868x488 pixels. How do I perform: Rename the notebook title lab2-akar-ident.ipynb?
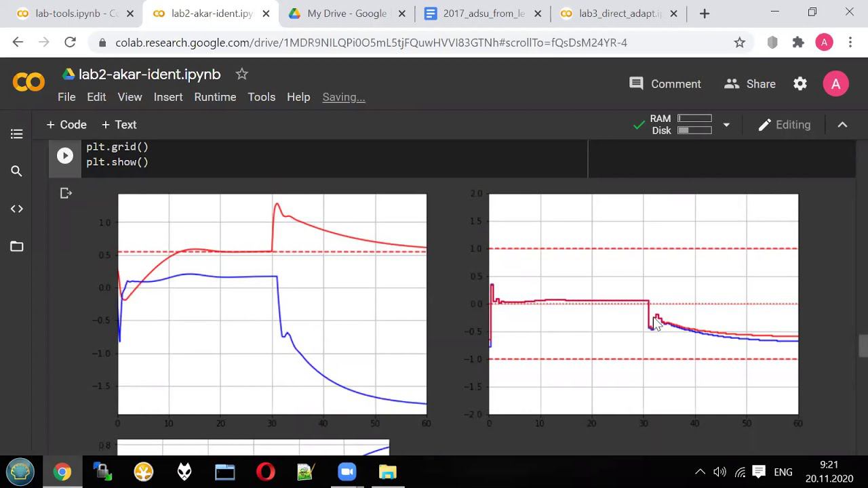click(x=150, y=74)
